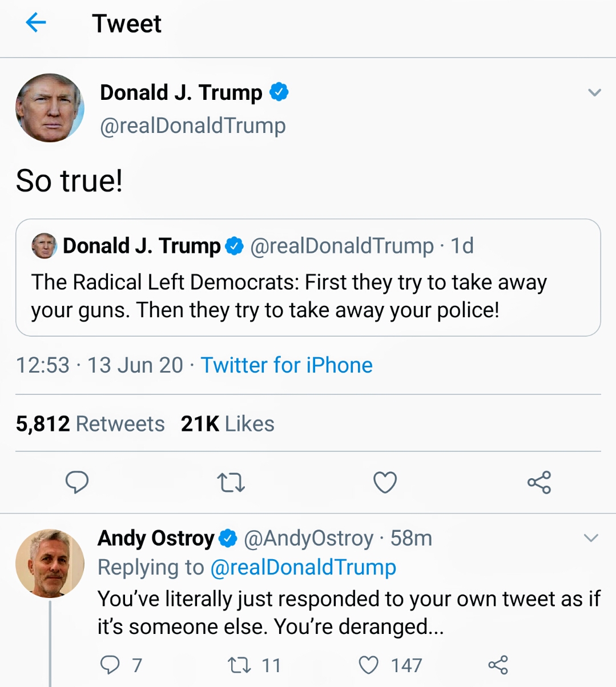
Task: Open main tweet options chevron
Action: point(594,92)
